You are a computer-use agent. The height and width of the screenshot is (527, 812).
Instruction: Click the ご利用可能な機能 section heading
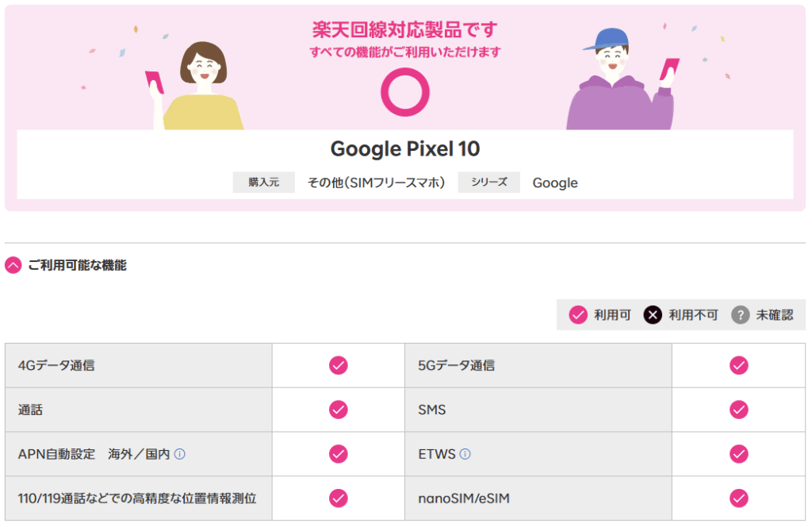pyautogui.click(x=77, y=266)
